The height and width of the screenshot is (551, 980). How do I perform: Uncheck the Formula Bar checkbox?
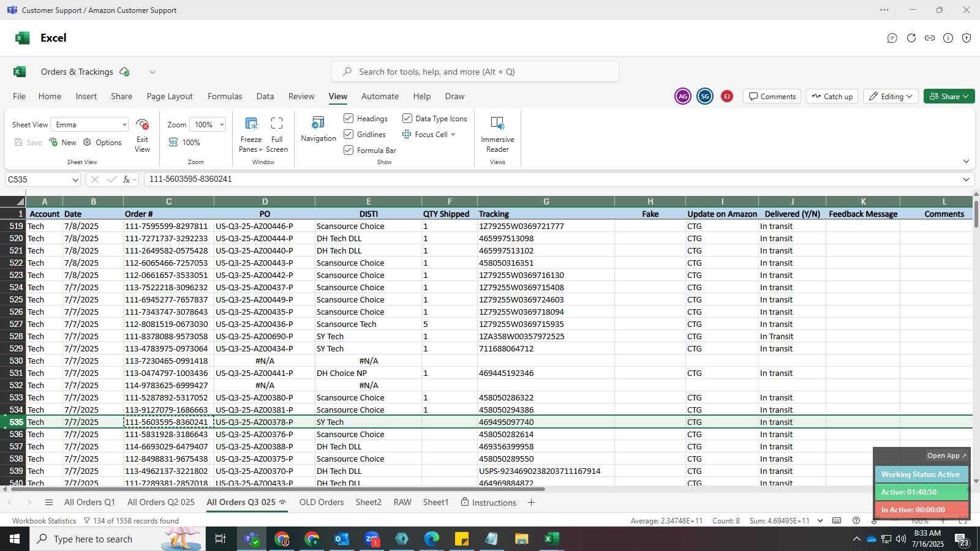pyautogui.click(x=349, y=150)
